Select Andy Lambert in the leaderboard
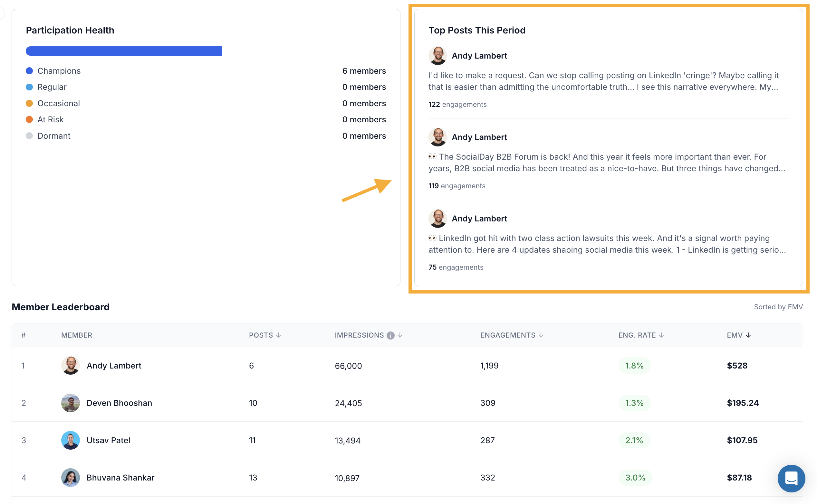This screenshot has width=817, height=504. coord(114,366)
